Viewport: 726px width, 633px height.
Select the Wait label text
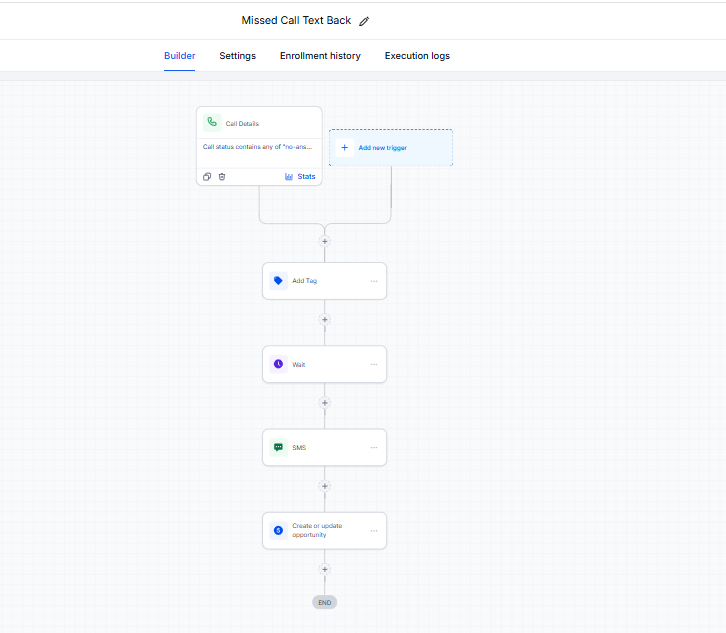click(299, 364)
